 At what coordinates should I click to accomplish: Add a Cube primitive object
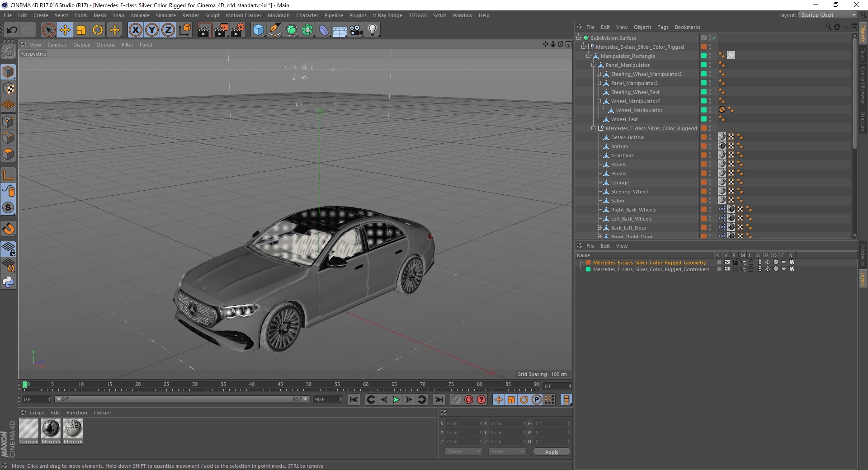[x=258, y=30]
